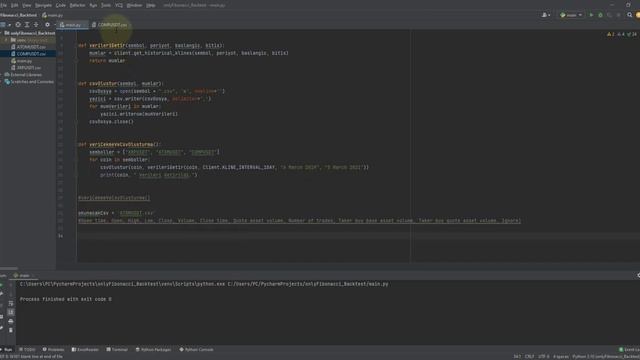Open the Window menu

point(134,5)
